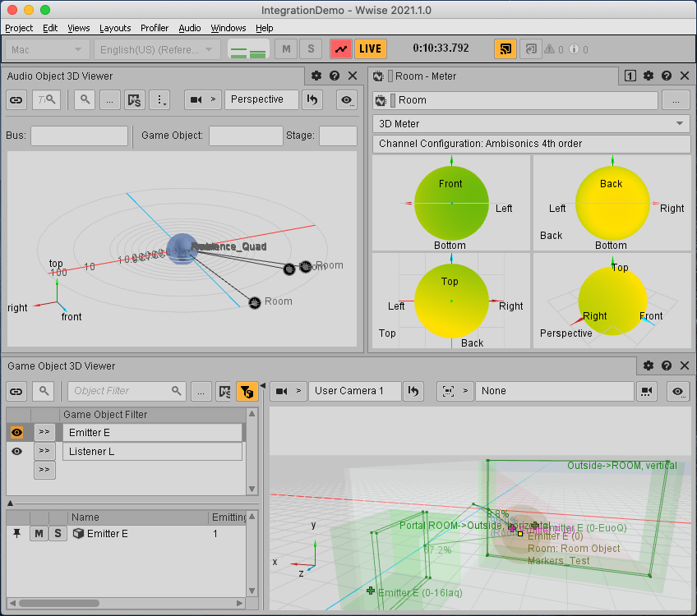Open Game Object 3D Viewer settings gear

(x=649, y=365)
